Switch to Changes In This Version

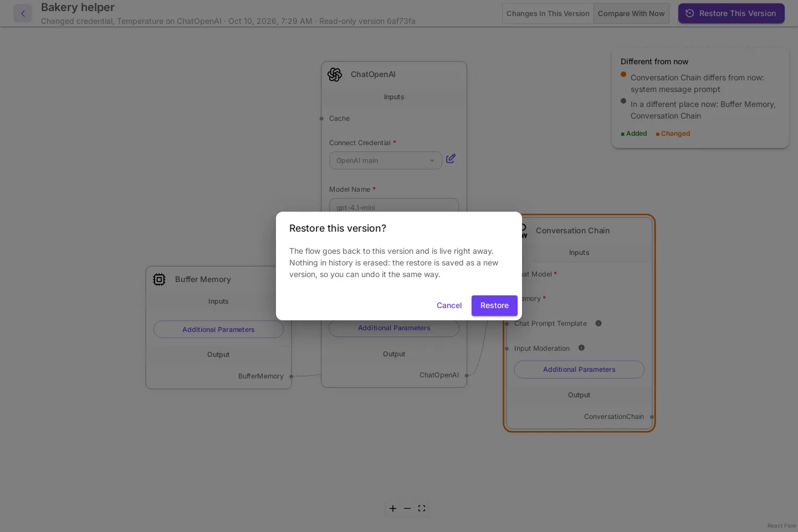548,13
